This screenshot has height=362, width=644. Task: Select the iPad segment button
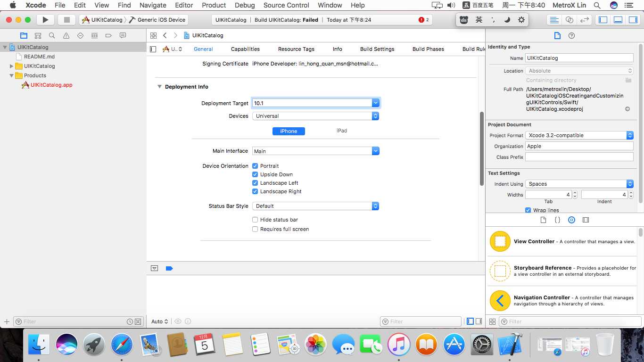(342, 131)
